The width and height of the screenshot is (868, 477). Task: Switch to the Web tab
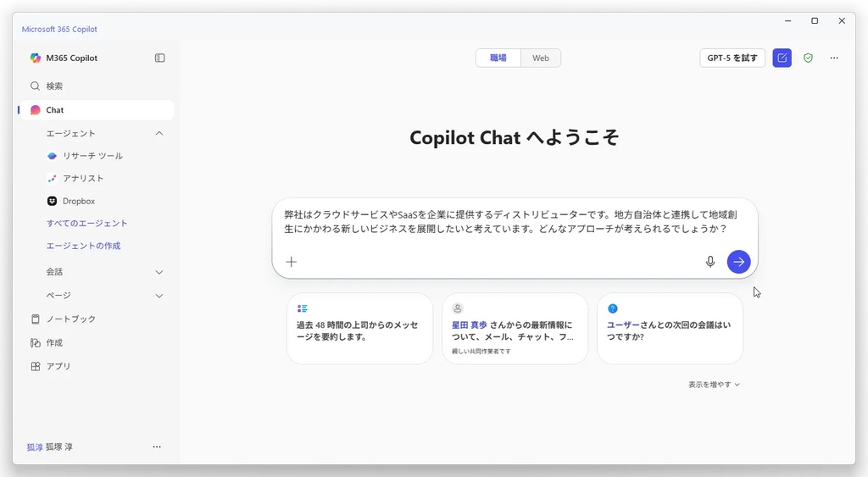pos(541,58)
